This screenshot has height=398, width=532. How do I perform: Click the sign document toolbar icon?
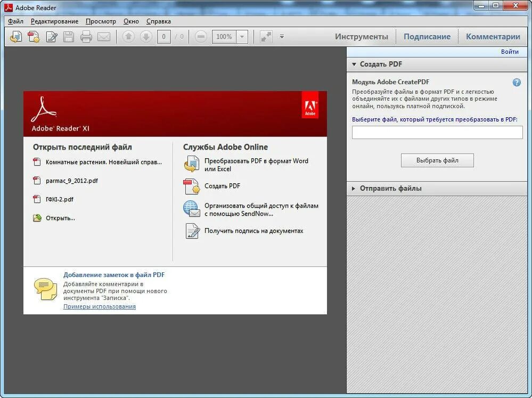pyautogui.click(x=51, y=36)
